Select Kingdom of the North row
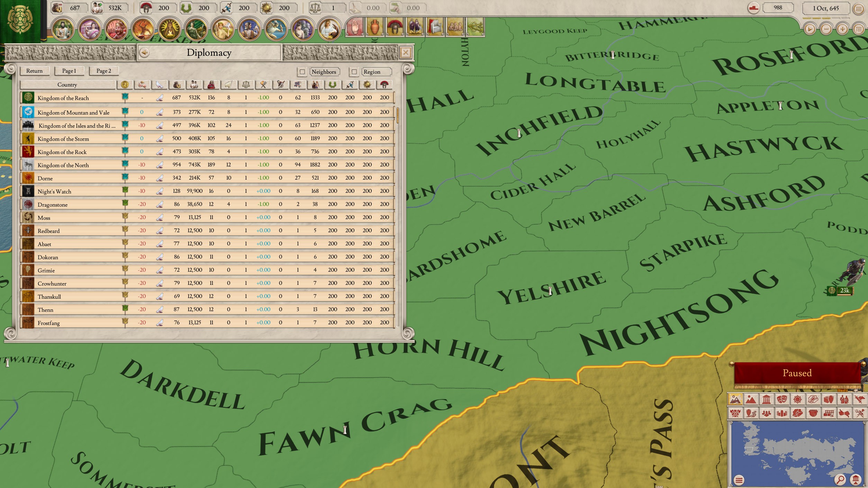This screenshot has height=488, width=868. 63,165
